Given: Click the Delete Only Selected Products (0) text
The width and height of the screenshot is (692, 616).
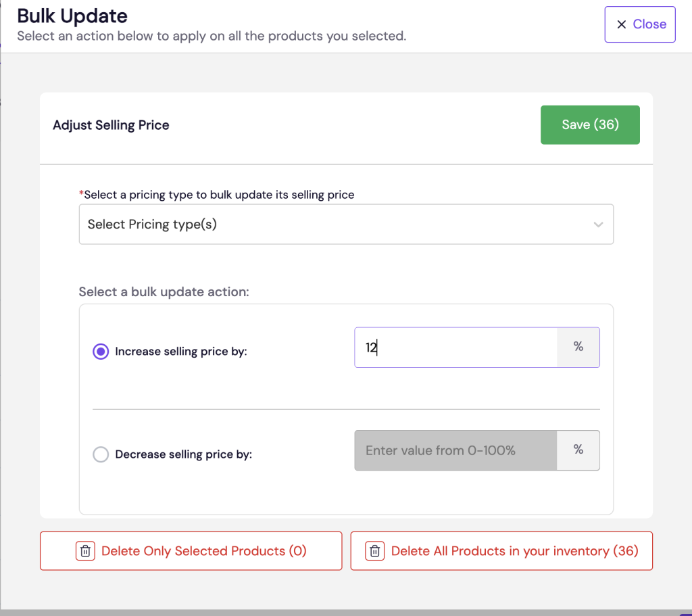Looking at the screenshot, I should 203,551.
